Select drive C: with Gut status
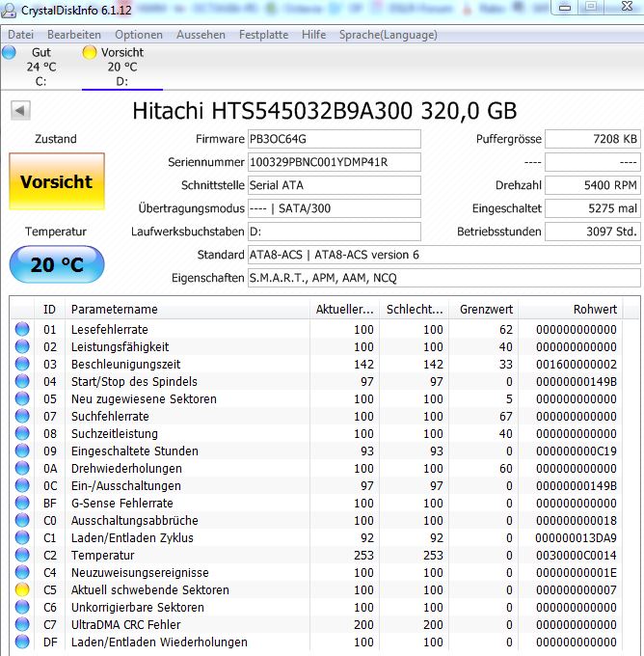The width and height of the screenshot is (644, 656). point(41,67)
